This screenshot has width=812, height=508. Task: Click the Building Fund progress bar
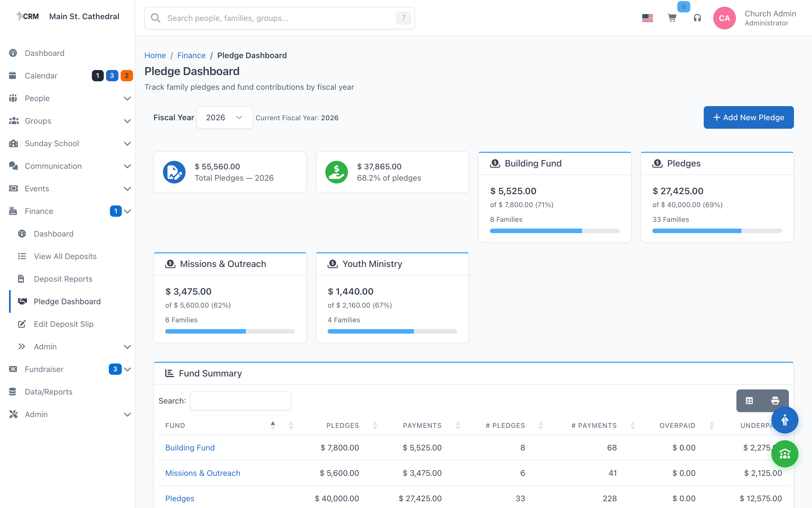pos(555,231)
